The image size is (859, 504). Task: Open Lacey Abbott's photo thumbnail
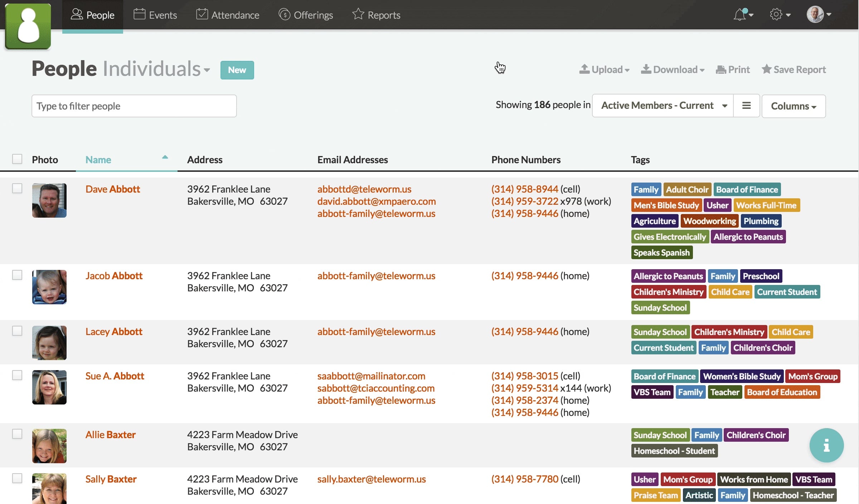[49, 343]
